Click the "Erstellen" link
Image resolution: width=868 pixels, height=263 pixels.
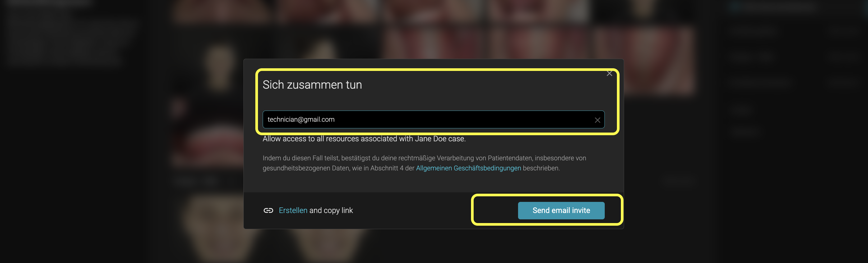(293, 210)
